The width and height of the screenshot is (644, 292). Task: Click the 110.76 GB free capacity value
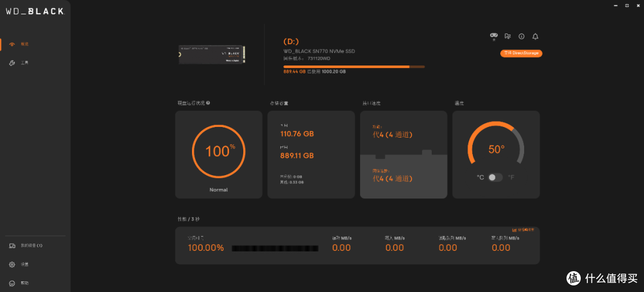[x=297, y=134]
